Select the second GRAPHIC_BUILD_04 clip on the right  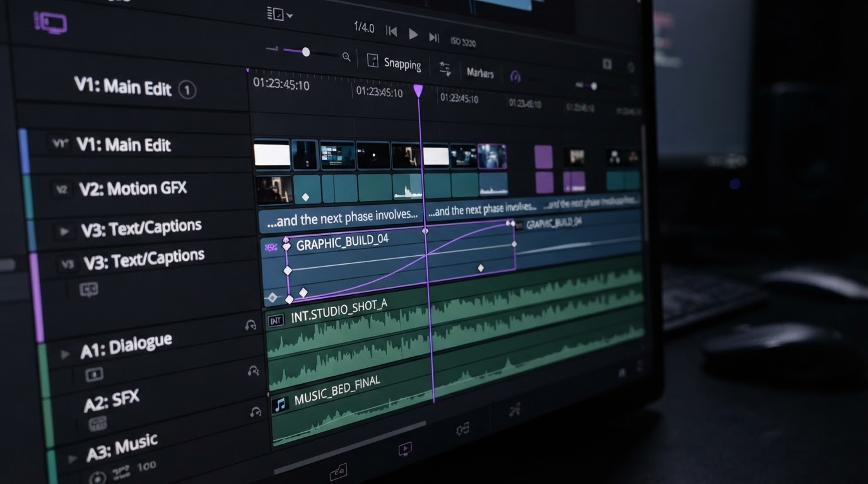[554, 223]
